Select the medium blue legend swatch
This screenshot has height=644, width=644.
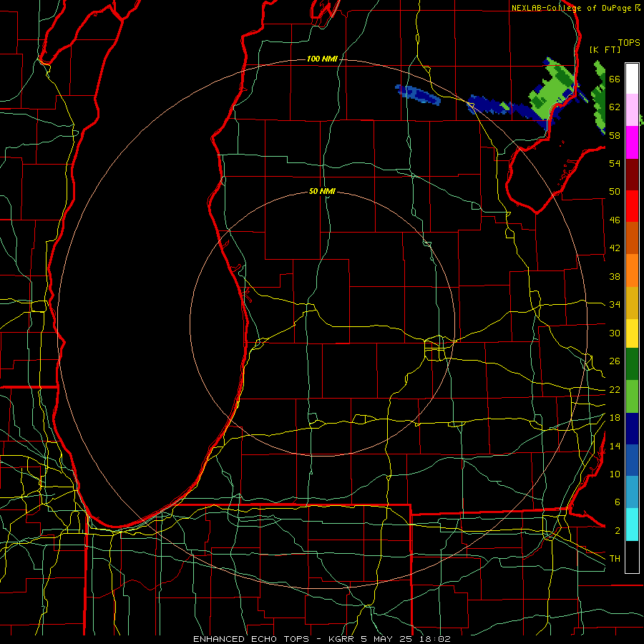(x=632, y=460)
